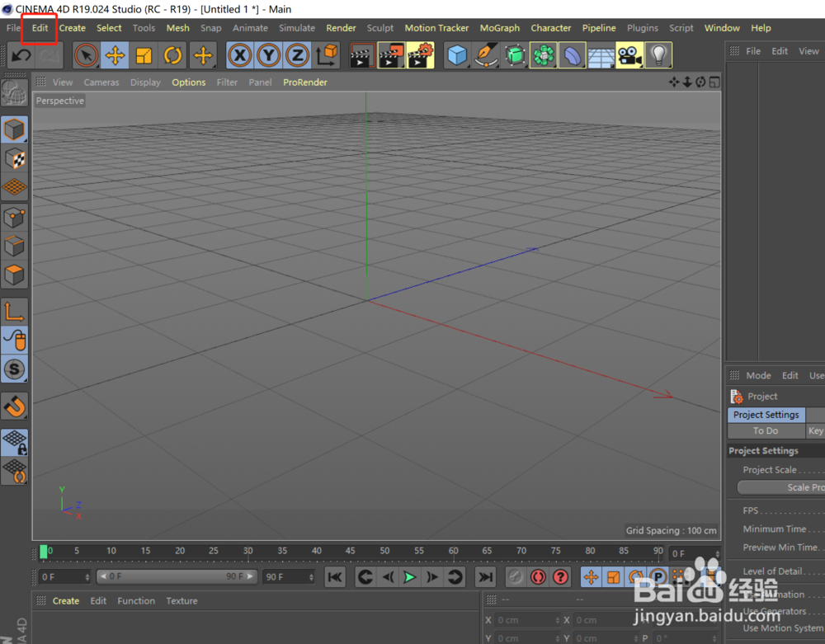825x644 pixels.
Task: Open the Attributes Mode menu
Action: coord(758,375)
